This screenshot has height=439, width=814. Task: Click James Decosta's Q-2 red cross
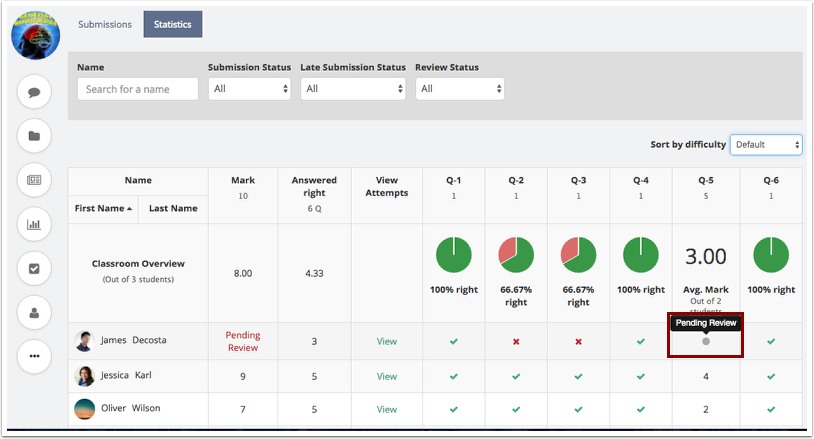tap(516, 341)
